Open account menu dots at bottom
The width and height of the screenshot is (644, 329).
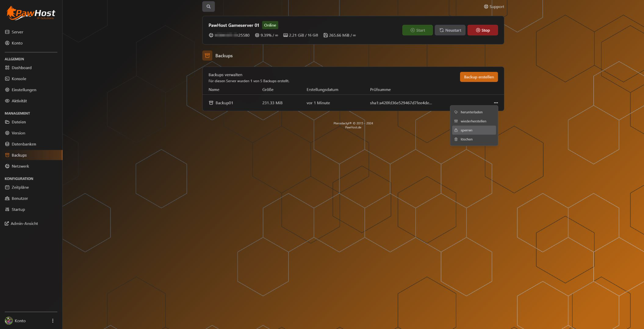[x=53, y=321]
